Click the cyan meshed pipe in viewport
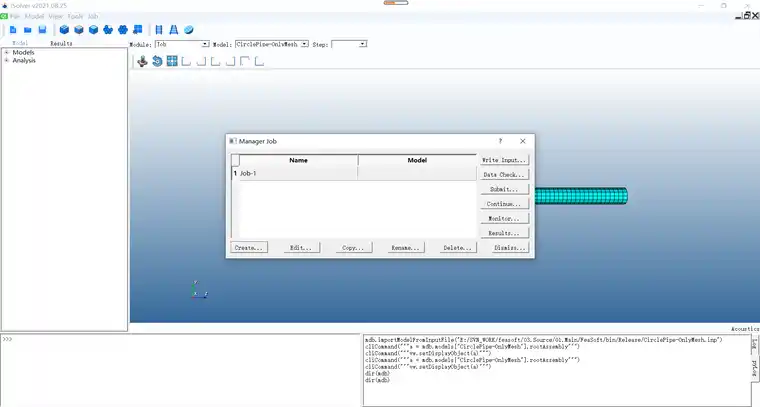Screen dimensions: 760x407 (x=581, y=196)
